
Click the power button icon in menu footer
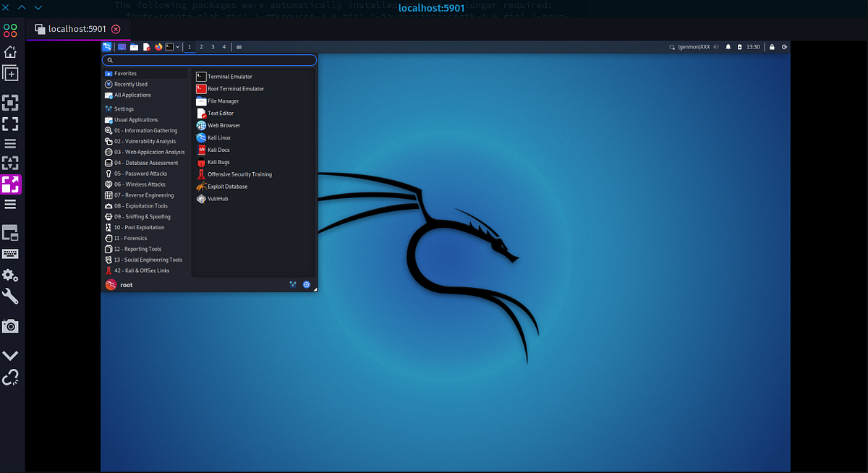point(306,284)
